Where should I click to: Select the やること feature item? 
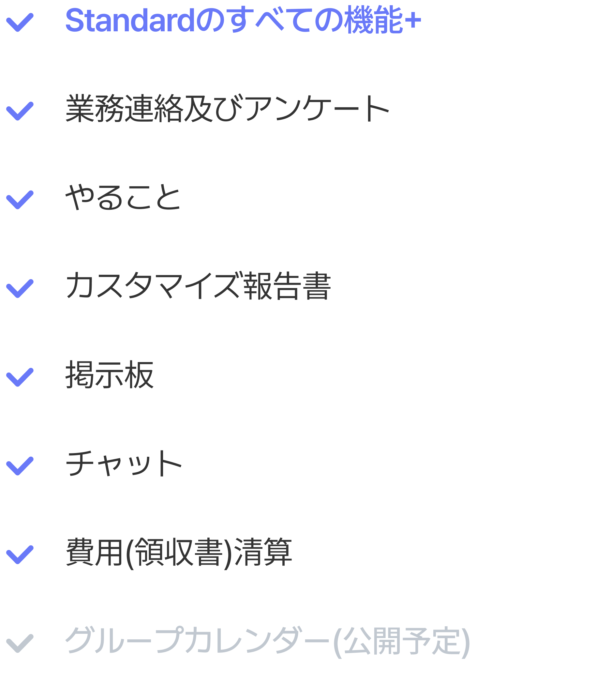[x=123, y=197]
